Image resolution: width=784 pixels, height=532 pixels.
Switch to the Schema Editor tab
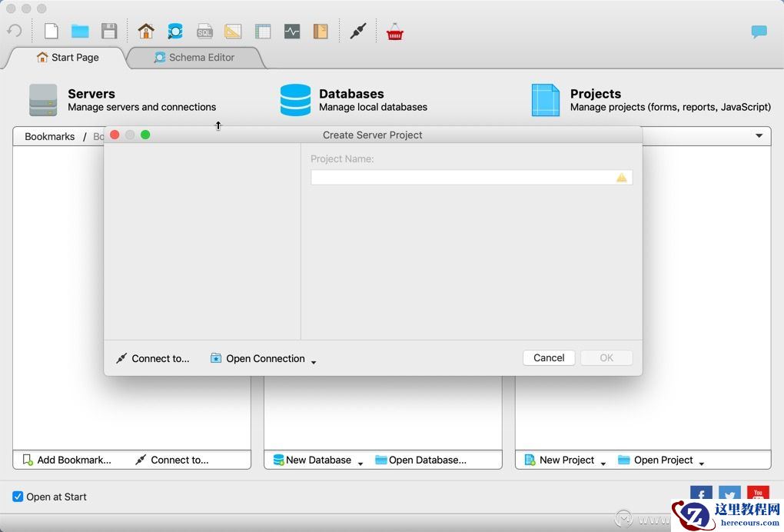194,58
